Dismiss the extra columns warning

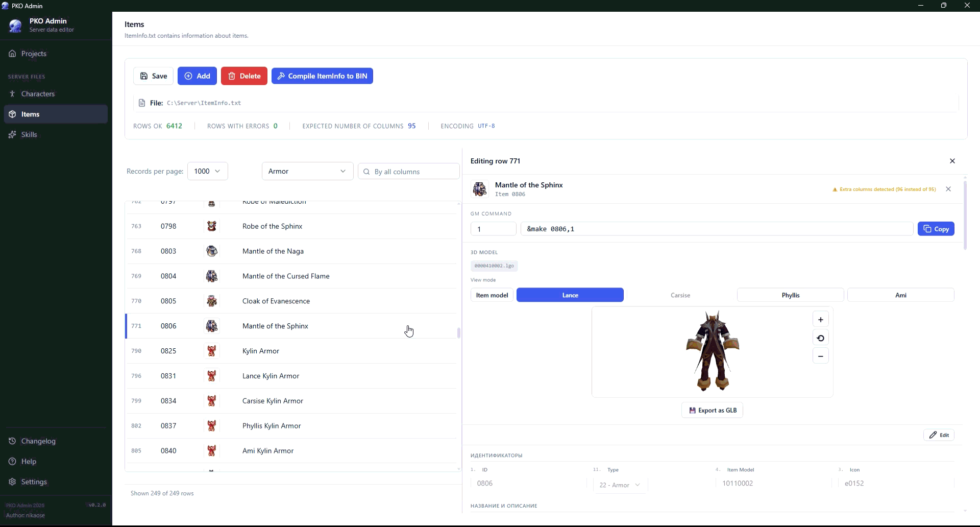[x=948, y=189]
